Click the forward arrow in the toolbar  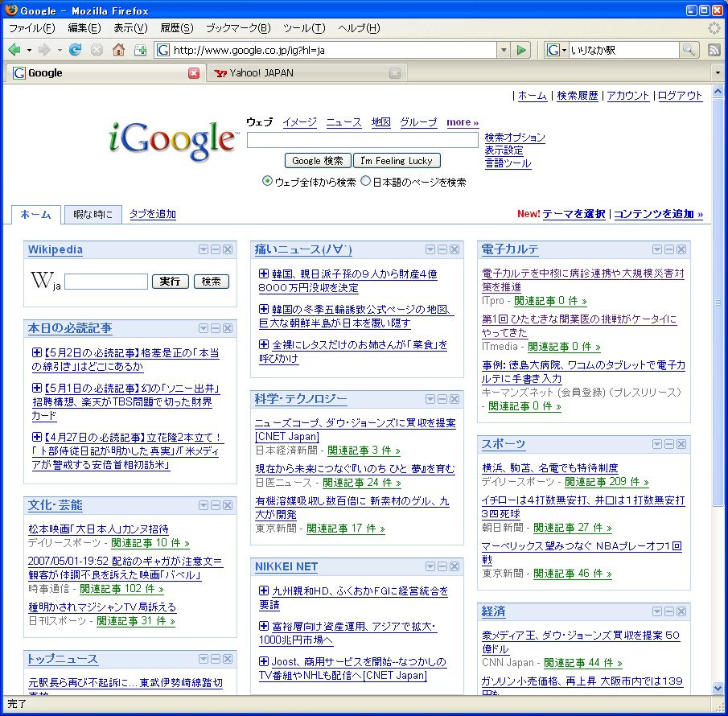(44, 50)
